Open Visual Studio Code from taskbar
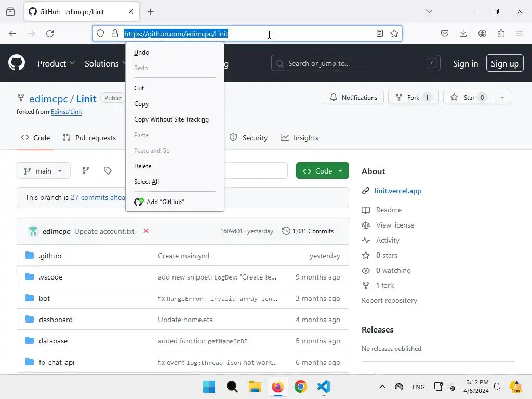The height and width of the screenshot is (399, 532). point(324,387)
